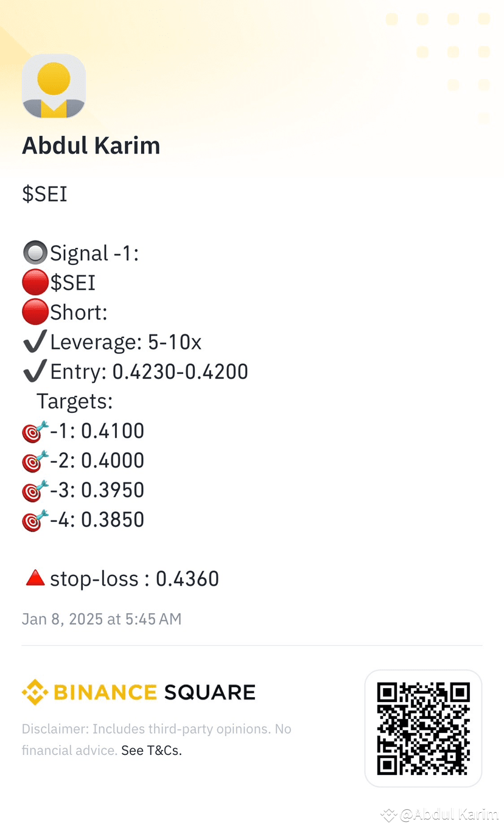Click the red triangle beside stop-loss
Image resolution: width=504 pixels, height=828 pixels.
(x=35, y=578)
